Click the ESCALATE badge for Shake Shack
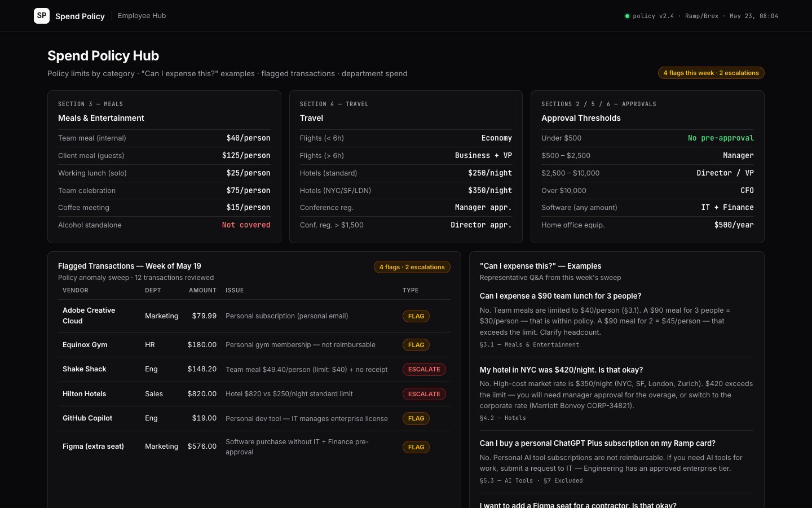This screenshot has height=508, width=812. pyautogui.click(x=424, y=369)
